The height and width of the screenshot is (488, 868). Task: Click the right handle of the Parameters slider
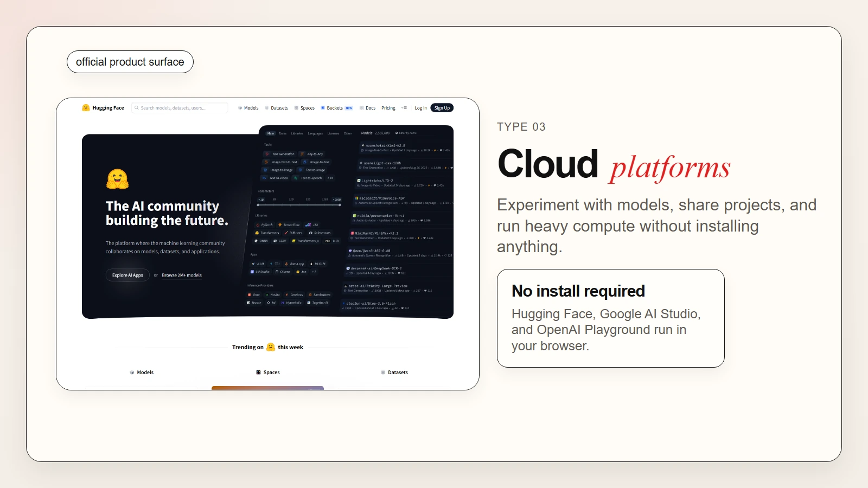[340, 205]
